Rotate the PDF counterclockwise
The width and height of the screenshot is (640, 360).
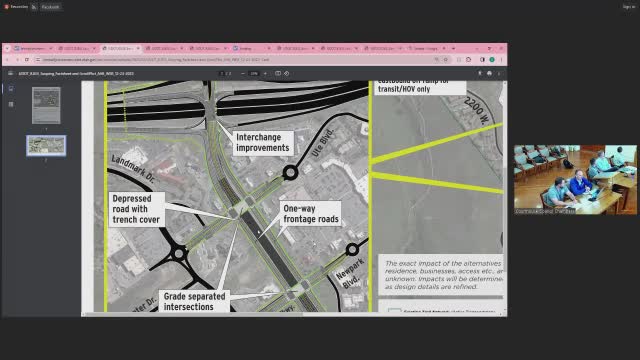pyautogui.click(x=287, y=73)
